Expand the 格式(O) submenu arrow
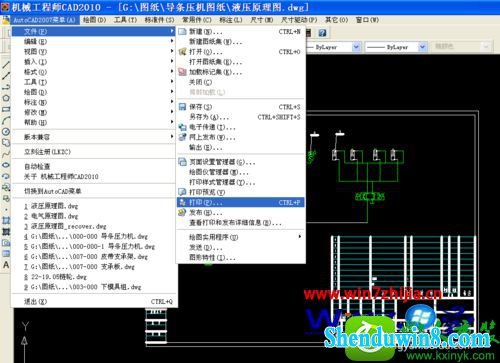500x363 pixels. [x=172, y=71]
